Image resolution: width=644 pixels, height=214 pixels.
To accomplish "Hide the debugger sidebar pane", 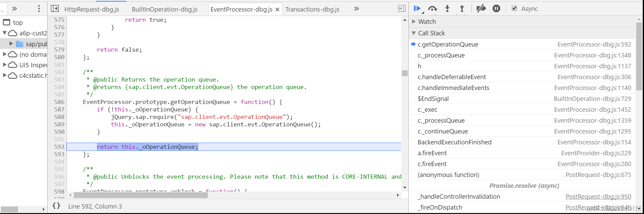I will click(x=402, y=8).
